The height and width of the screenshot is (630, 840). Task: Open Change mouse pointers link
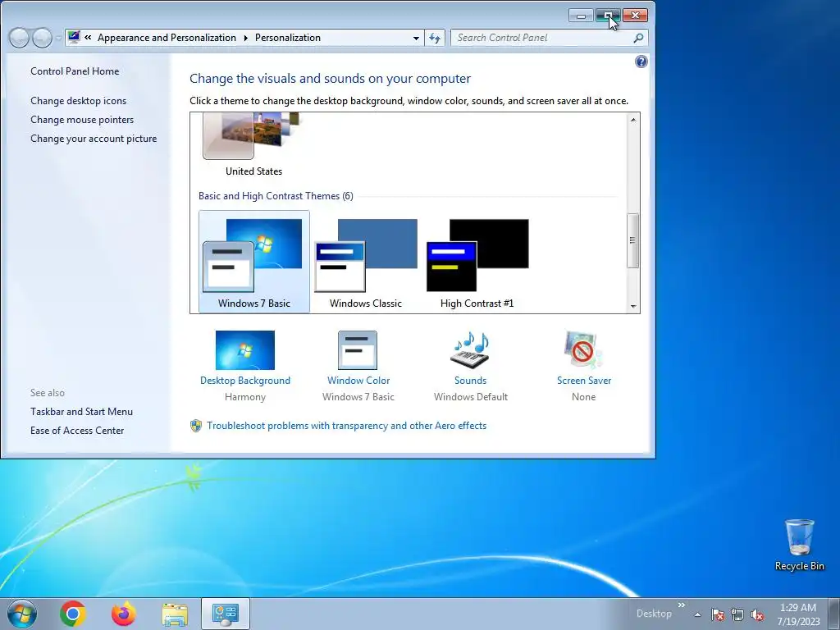[x=82, y=120]
